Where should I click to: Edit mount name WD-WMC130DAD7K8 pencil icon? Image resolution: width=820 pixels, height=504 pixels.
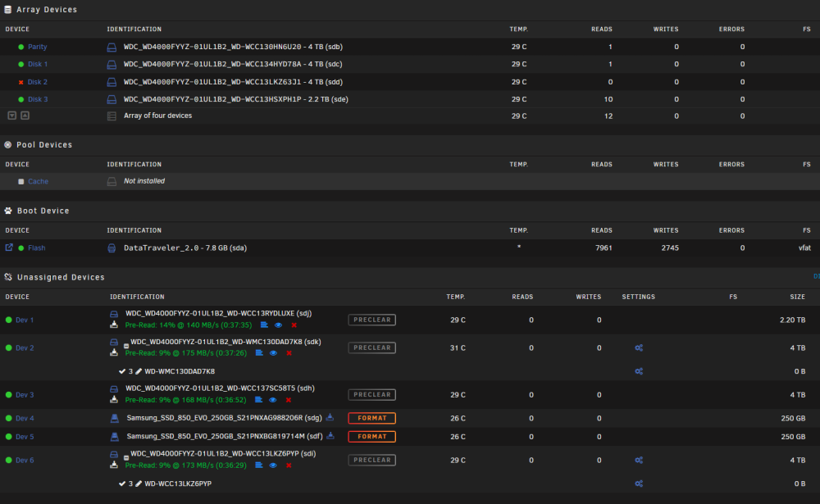139,372
